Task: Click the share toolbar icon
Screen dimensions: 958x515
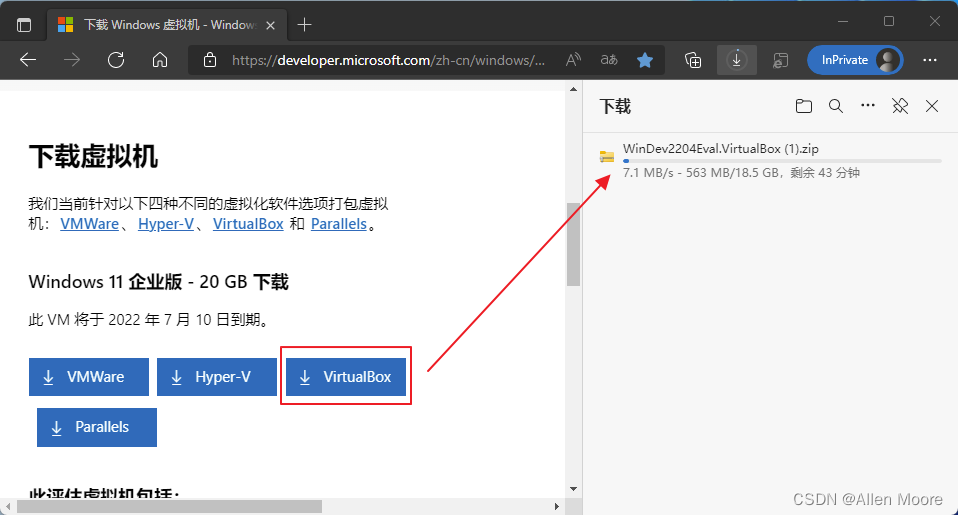Action: click(780, 60)
